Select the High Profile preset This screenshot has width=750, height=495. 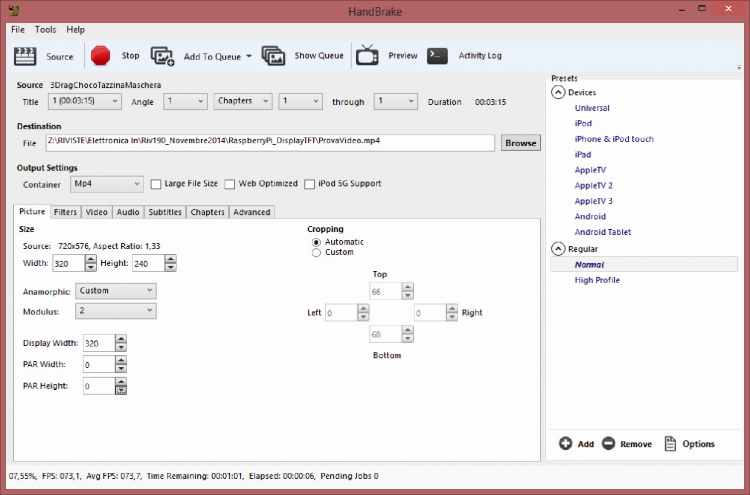[x=597, y=280]
